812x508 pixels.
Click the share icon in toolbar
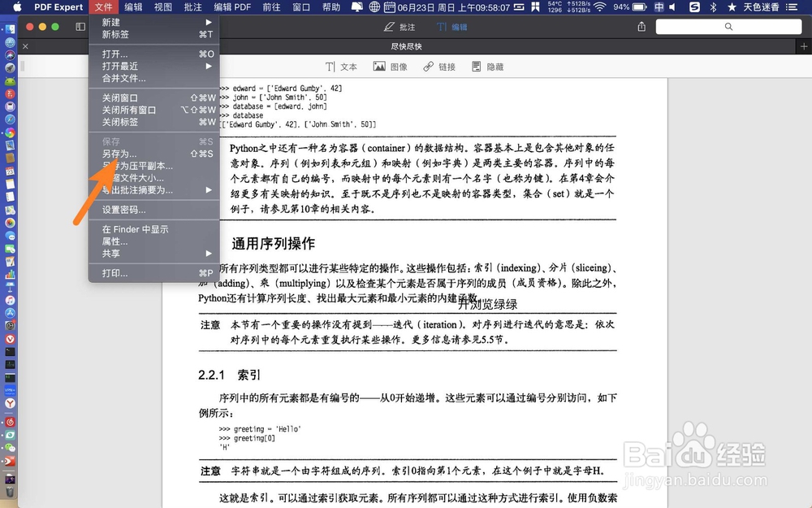pyautogui.click(x=641, y=27)
